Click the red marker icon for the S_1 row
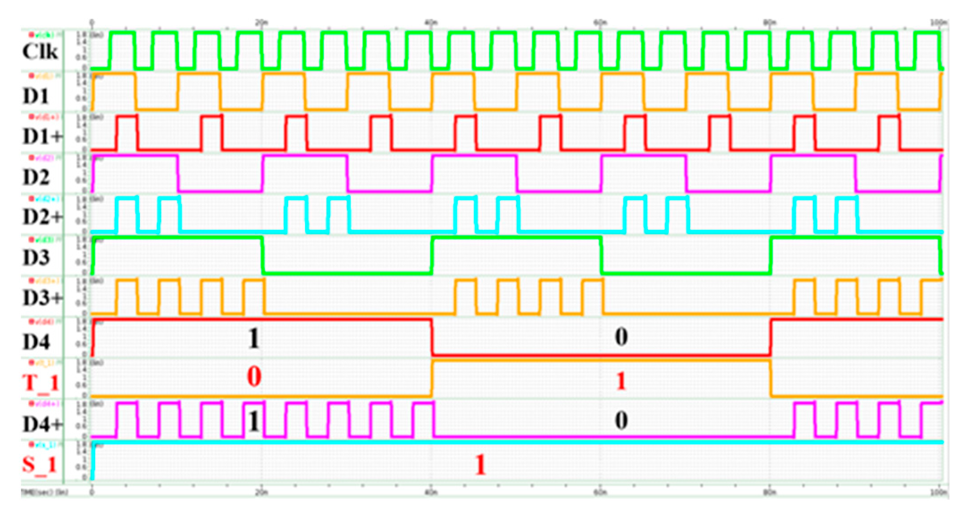The image size is (980, 525). point(32,445)
